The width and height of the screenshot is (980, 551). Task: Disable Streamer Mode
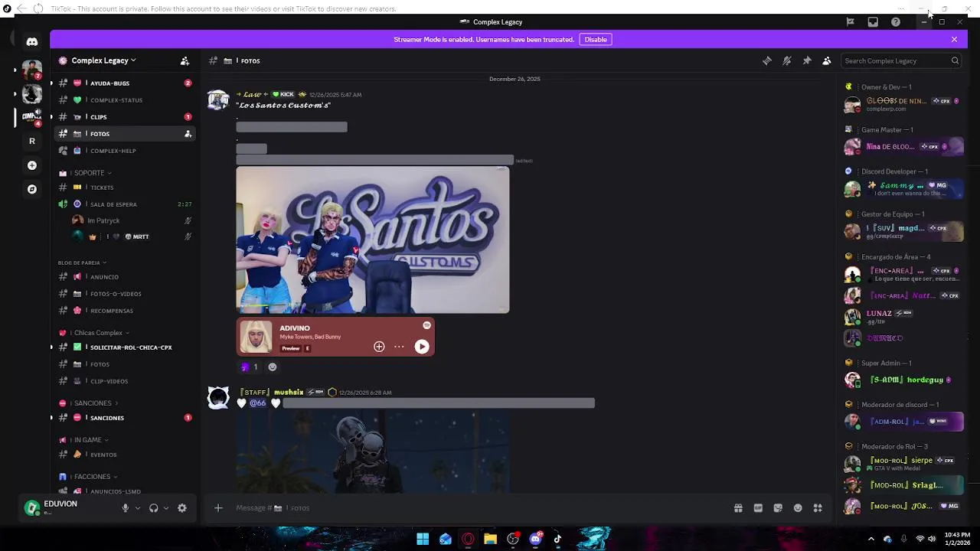(596, 40)
